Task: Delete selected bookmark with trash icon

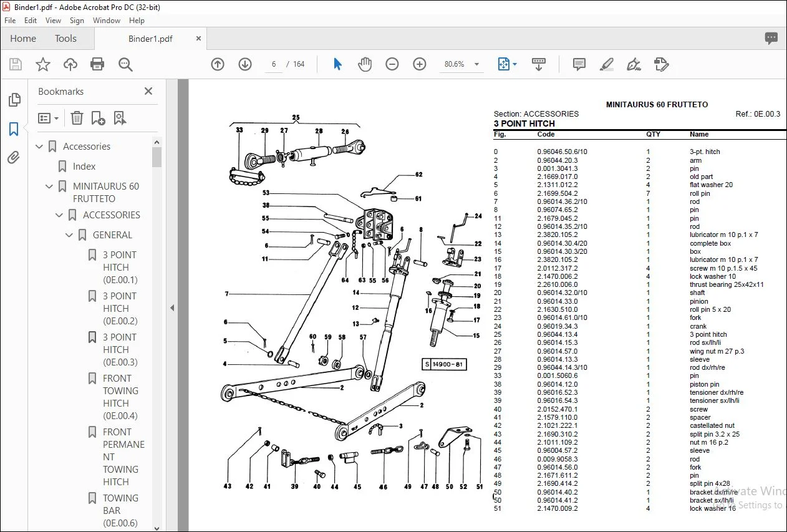Action: click(77, 118)
